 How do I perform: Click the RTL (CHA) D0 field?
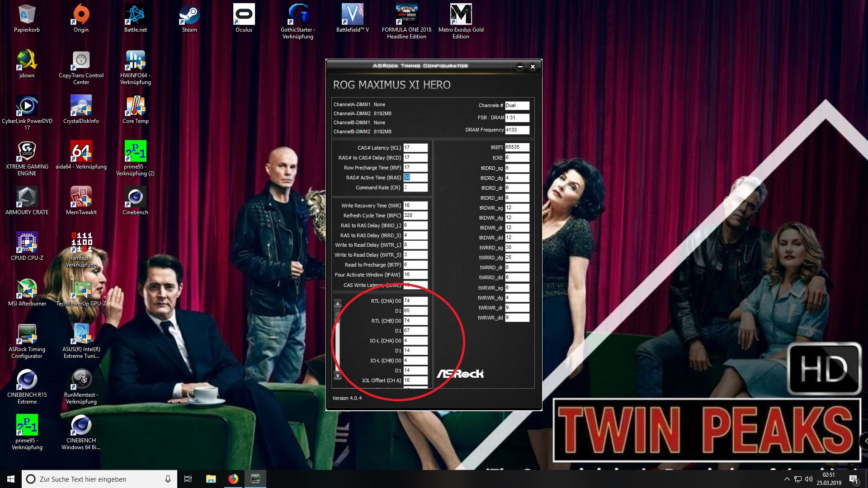415,301
